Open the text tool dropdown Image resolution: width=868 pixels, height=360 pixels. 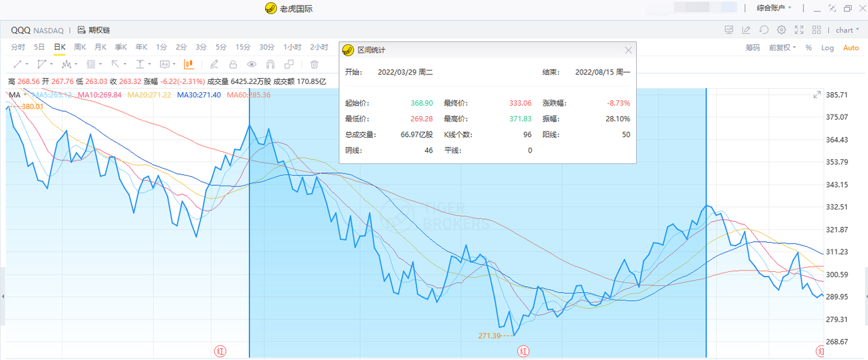(x=143, y=64)
